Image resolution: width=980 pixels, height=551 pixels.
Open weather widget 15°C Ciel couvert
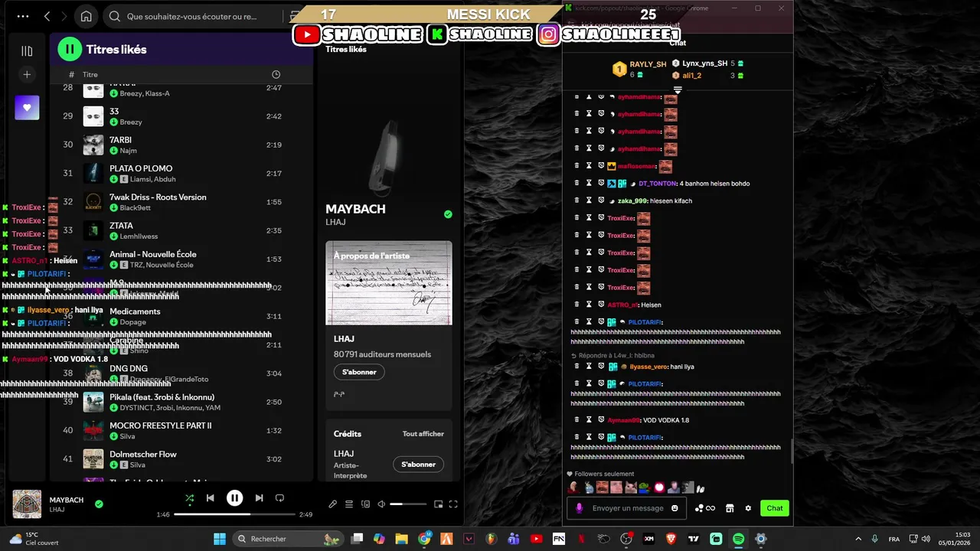point(34,539)
